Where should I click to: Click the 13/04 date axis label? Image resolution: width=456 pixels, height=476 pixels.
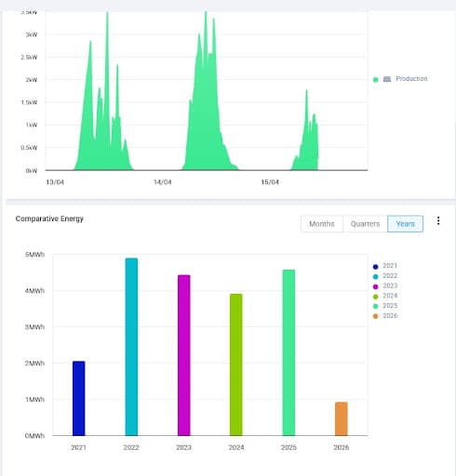point(55,182)
